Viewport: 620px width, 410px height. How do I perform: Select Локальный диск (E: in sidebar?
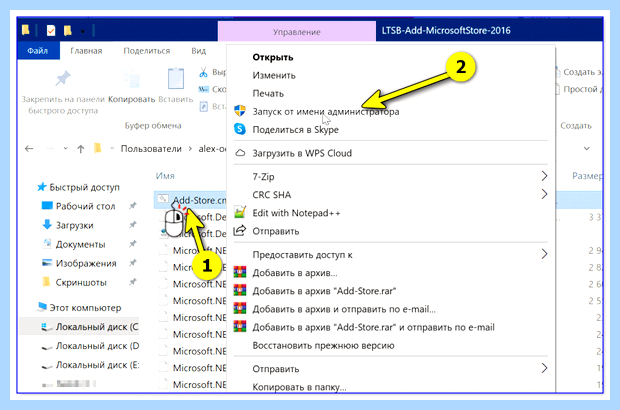97,365
